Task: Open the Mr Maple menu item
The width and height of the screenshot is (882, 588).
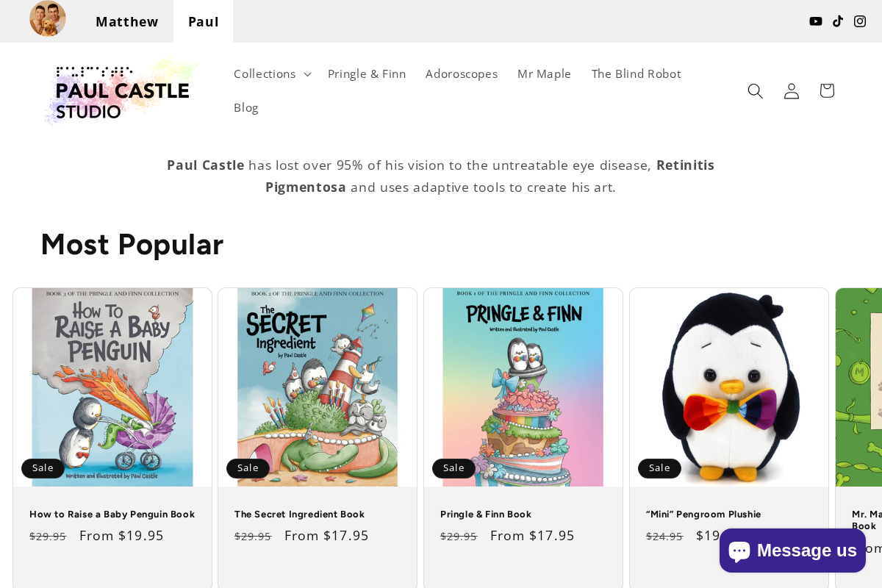Action: (x=544, y=73)
